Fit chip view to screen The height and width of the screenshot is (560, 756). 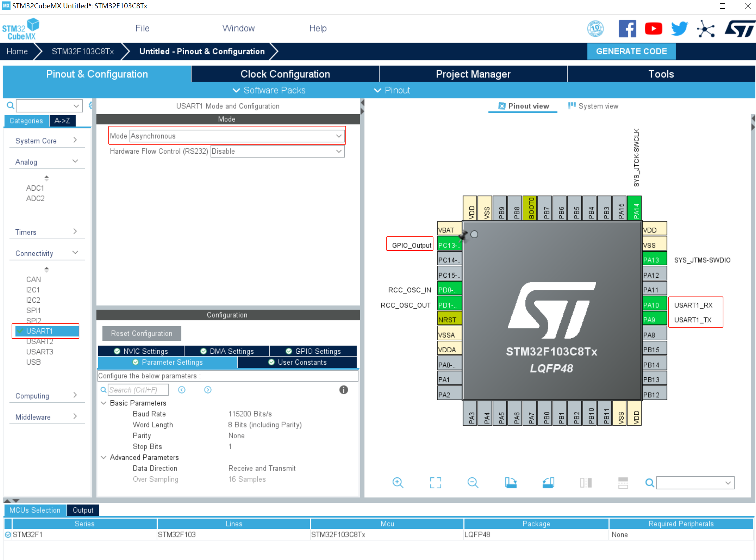point(436,482)
